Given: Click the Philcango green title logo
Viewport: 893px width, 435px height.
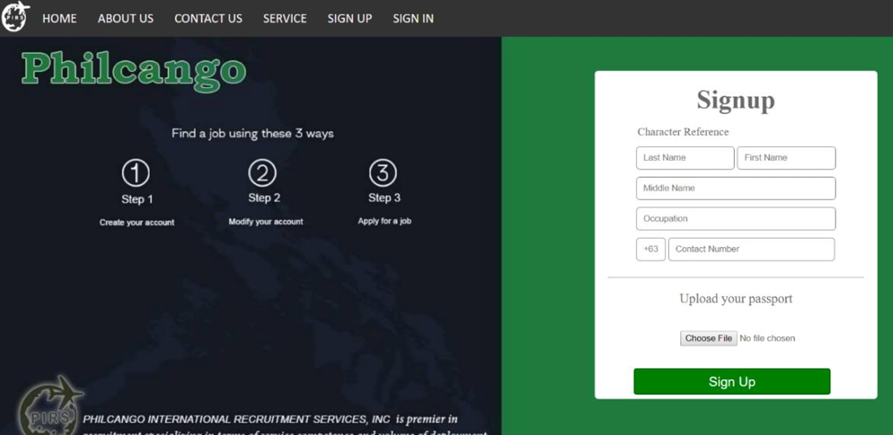Looking at the screenshot, I should [134, 71].
